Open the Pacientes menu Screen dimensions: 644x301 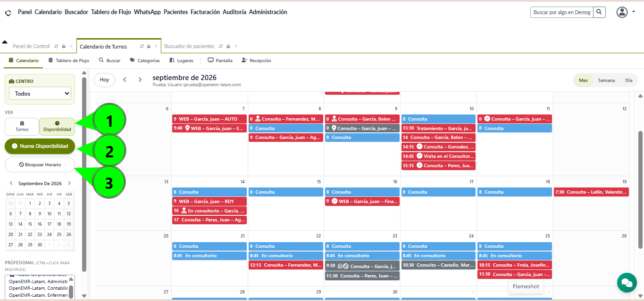pyautogui.click(x=176, y=12)
